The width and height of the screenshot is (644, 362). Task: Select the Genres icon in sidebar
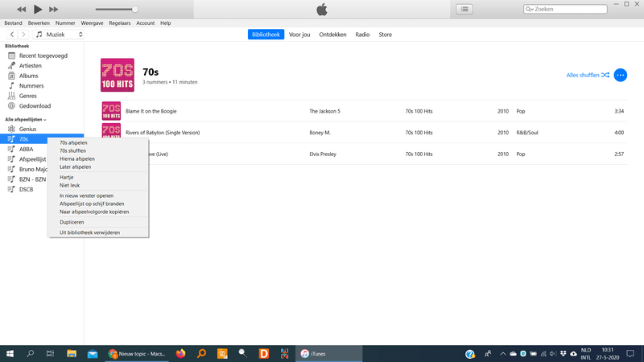coord(11,96)
